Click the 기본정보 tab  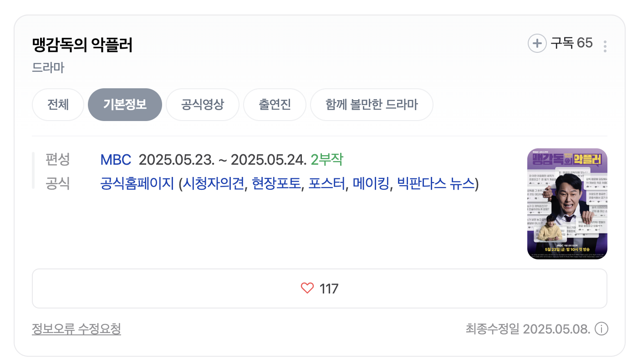point(125,104)
